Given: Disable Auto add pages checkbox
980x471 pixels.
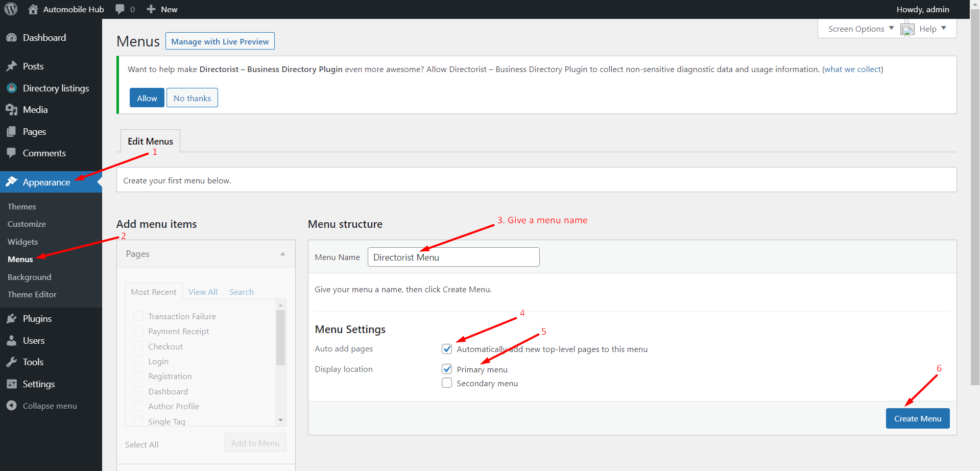Looking at the screenshot, I should (447, 348).
